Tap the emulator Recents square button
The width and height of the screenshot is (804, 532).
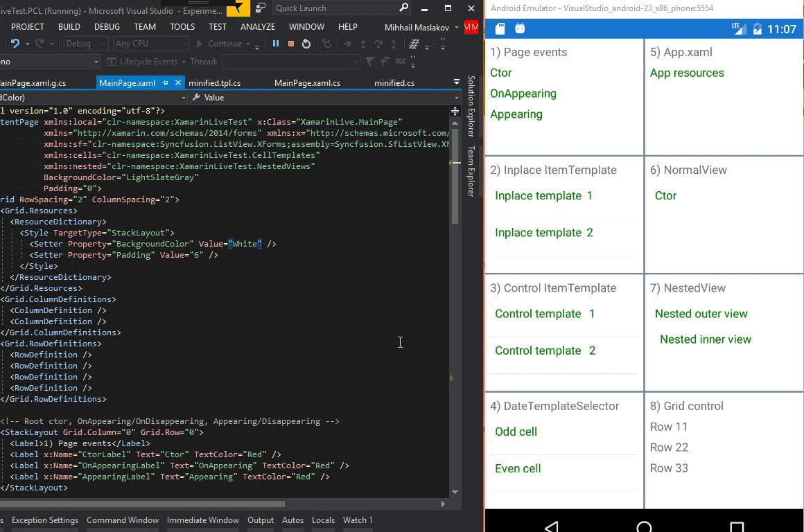tap(737, 526)
